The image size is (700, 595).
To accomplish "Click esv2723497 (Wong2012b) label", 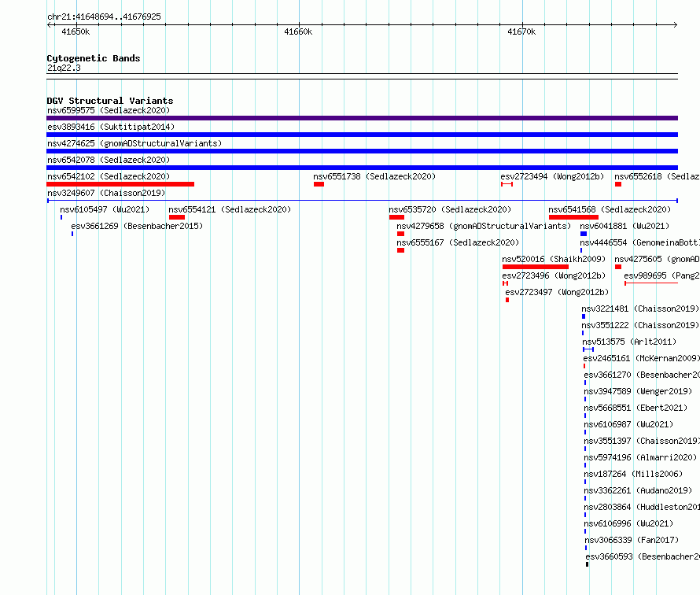I will click(557, 292).
